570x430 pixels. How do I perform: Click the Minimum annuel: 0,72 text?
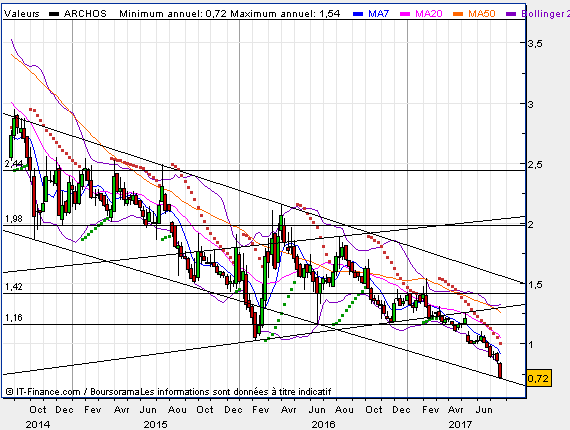(173, 14)
